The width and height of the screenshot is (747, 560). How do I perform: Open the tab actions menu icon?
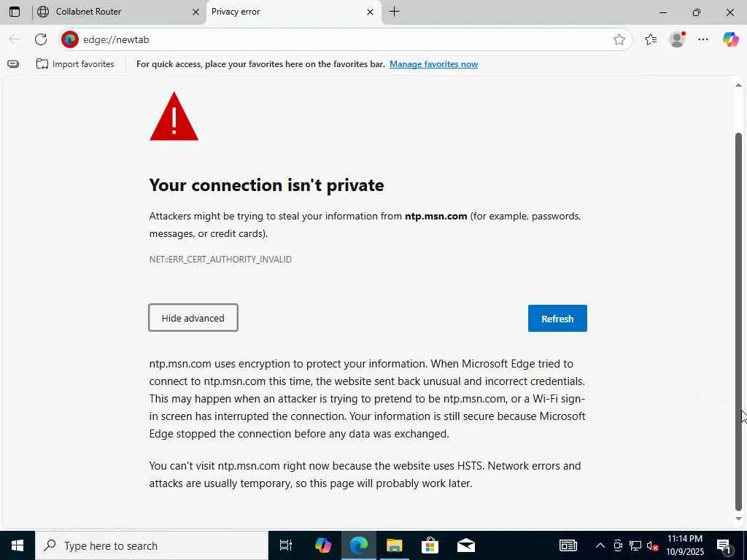click(x=15, y=12)
